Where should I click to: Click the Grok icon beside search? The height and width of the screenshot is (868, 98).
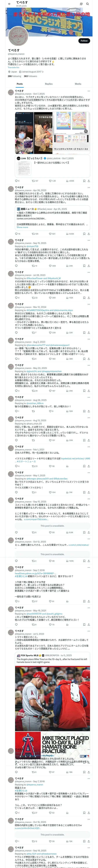pos(81,4)
